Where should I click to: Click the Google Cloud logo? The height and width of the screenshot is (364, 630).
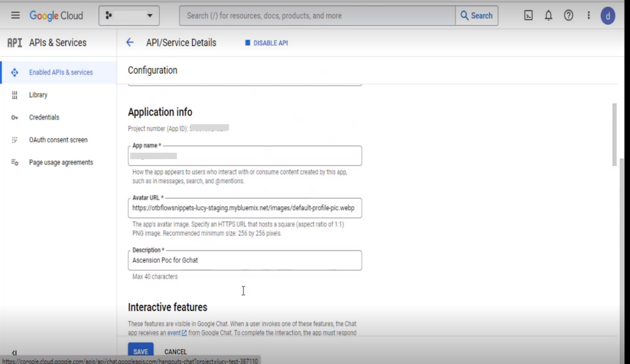(56, 16)
